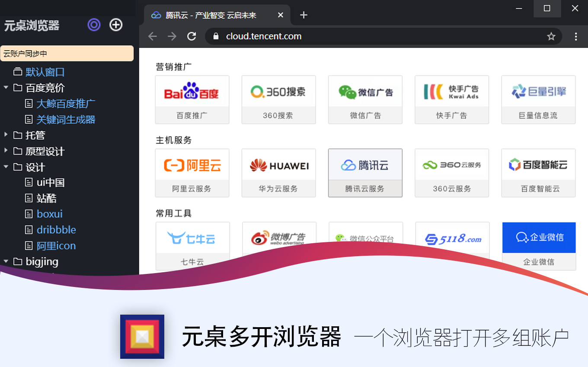Screen dimensions: 588x367
Task: Click the purple circular target icon in sidebar header
Action: click(x=94, y=25)
